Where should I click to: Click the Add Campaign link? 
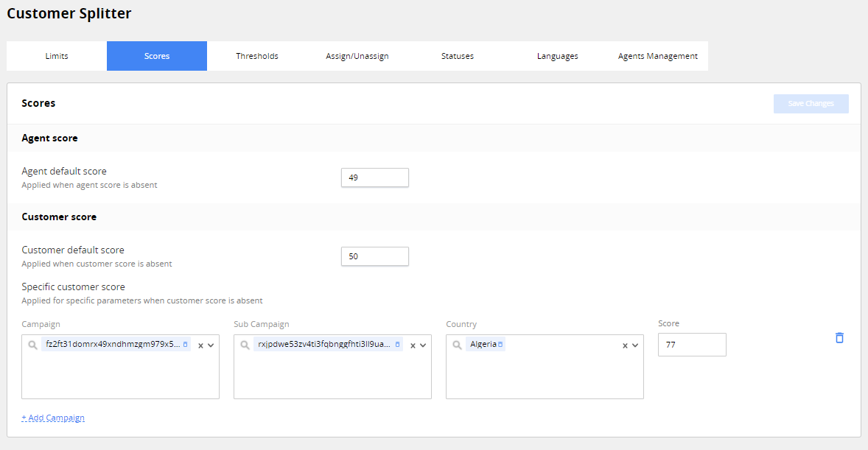pyautogui.click(x=53, y=418)
